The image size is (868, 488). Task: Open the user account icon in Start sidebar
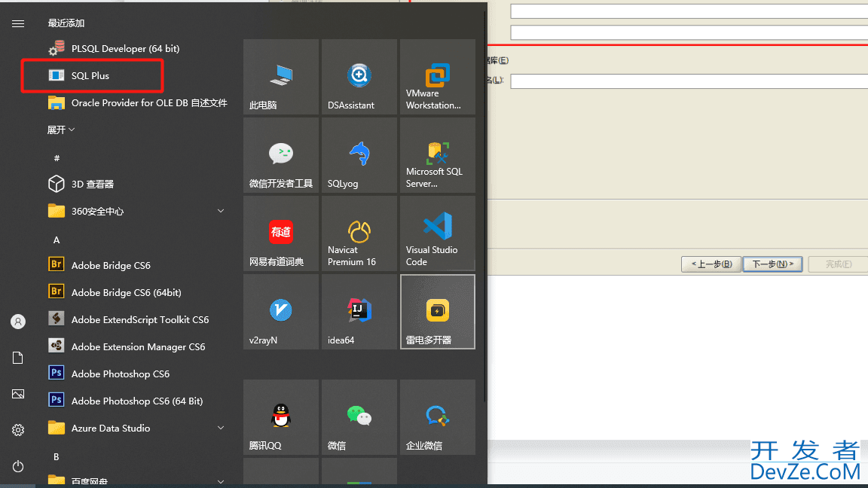click(18, 322)
